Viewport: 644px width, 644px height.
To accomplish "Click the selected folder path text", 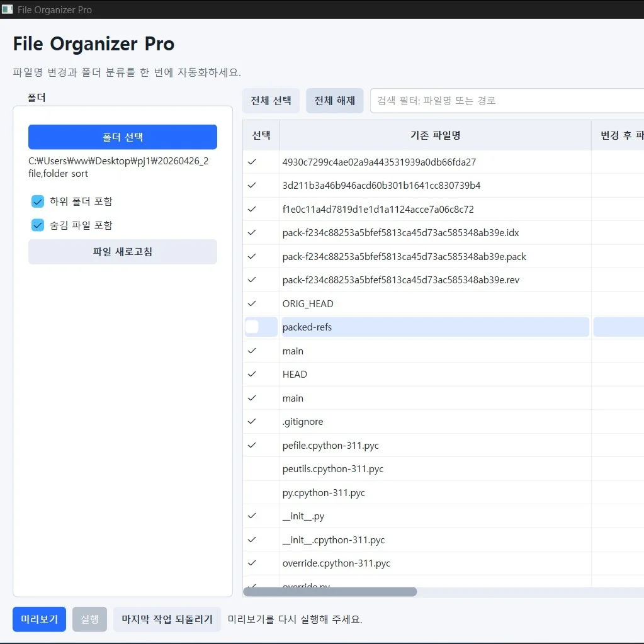I will coord(118,167).
